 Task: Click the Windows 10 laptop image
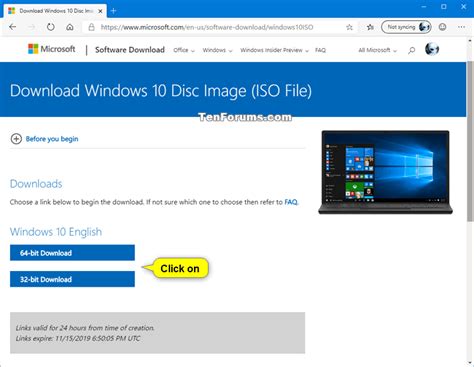(x=385, y=172)
